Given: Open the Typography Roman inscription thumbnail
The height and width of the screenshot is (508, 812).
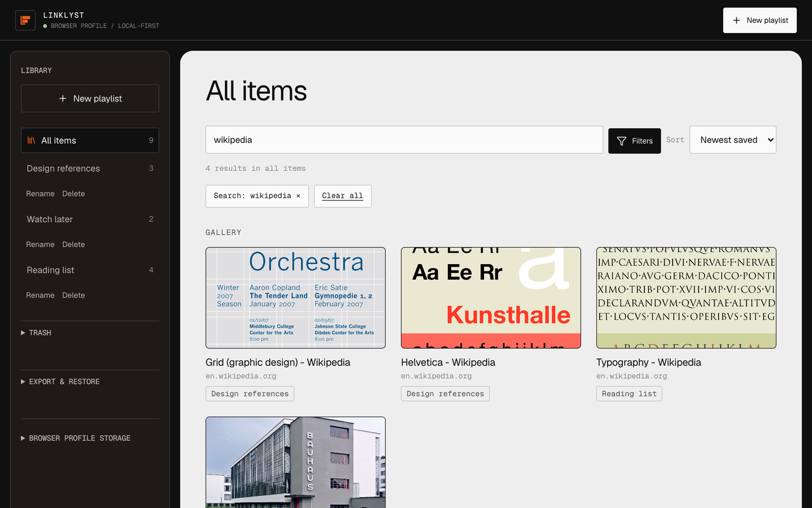Looking at the screenshot, I should [686, 298].
